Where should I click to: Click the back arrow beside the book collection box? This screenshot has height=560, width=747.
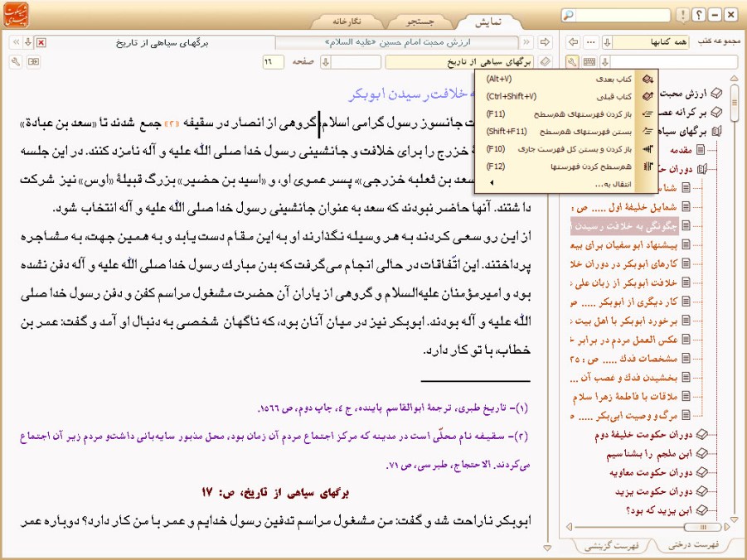[x=574, y=42]
